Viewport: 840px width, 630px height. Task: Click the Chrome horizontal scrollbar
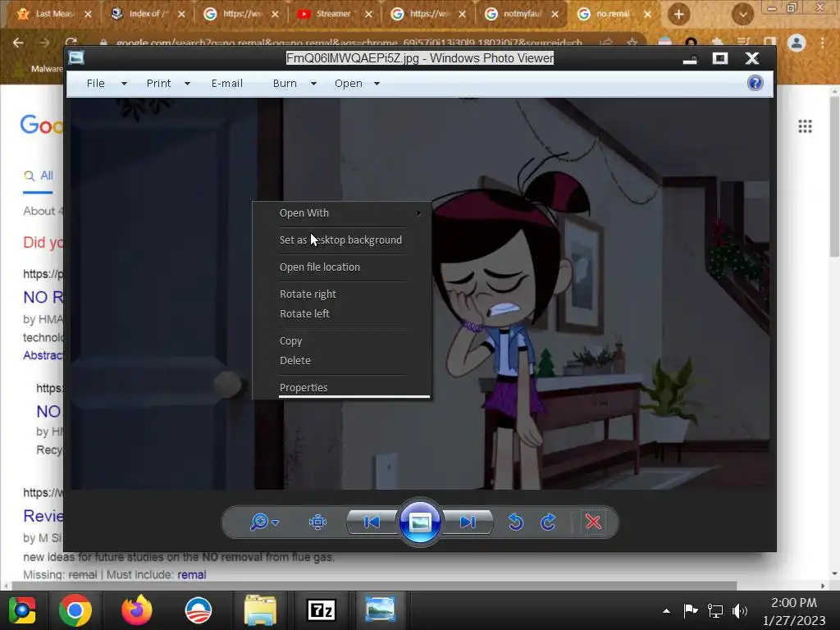373,586
